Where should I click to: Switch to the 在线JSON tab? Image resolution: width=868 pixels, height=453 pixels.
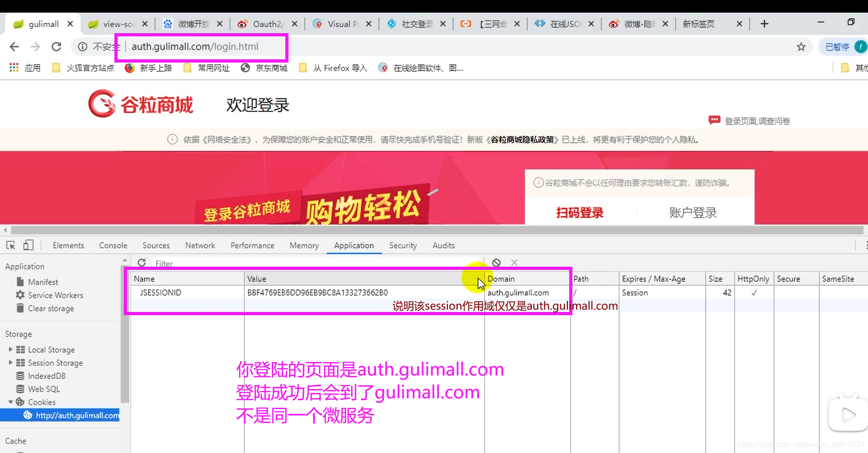click(565, 24)
